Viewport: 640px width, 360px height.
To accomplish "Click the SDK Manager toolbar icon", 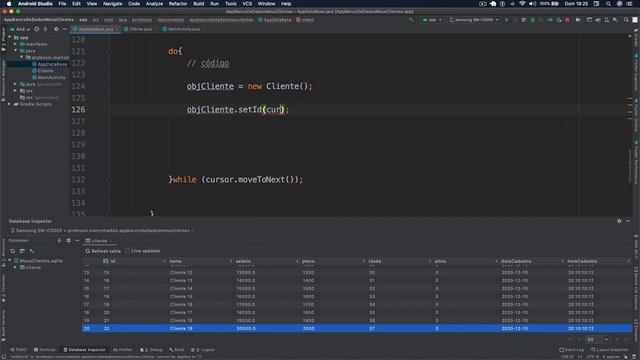I will (x=615, y=20).
